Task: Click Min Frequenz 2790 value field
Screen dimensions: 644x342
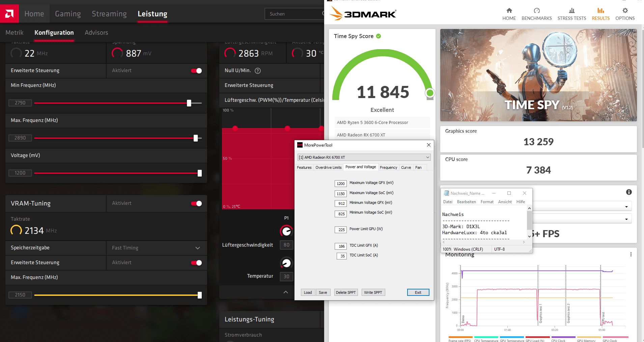Action: [x=20, y=103]
